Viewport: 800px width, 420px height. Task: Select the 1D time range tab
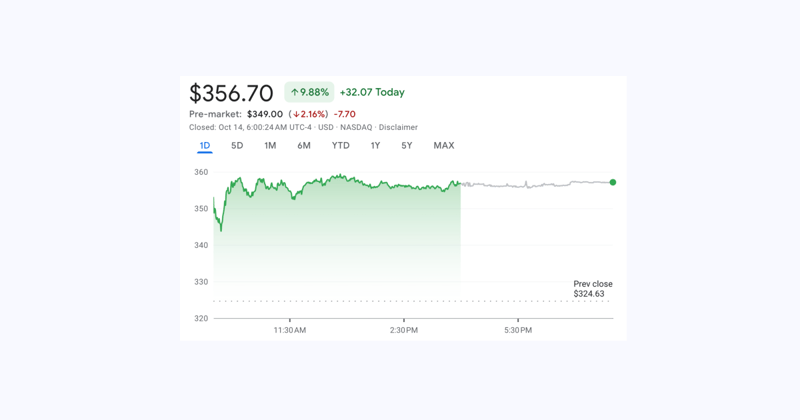point(205,146)
